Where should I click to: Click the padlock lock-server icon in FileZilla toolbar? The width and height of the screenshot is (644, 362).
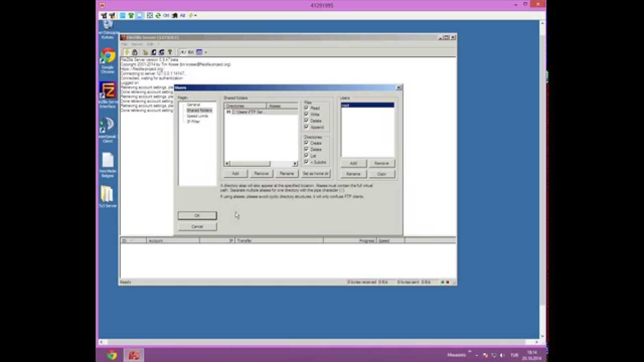[x=135, y=52]
